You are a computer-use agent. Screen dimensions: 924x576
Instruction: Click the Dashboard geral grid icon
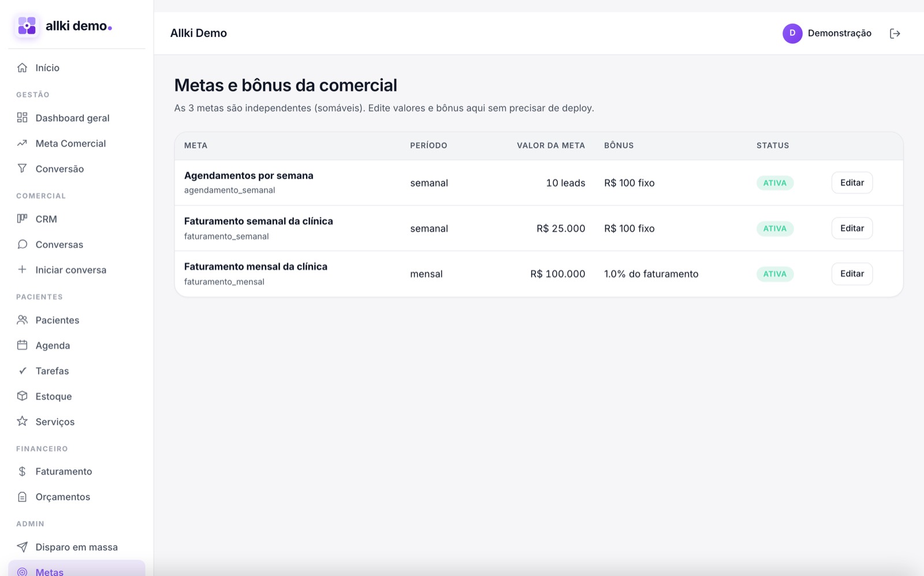point(22,118)
